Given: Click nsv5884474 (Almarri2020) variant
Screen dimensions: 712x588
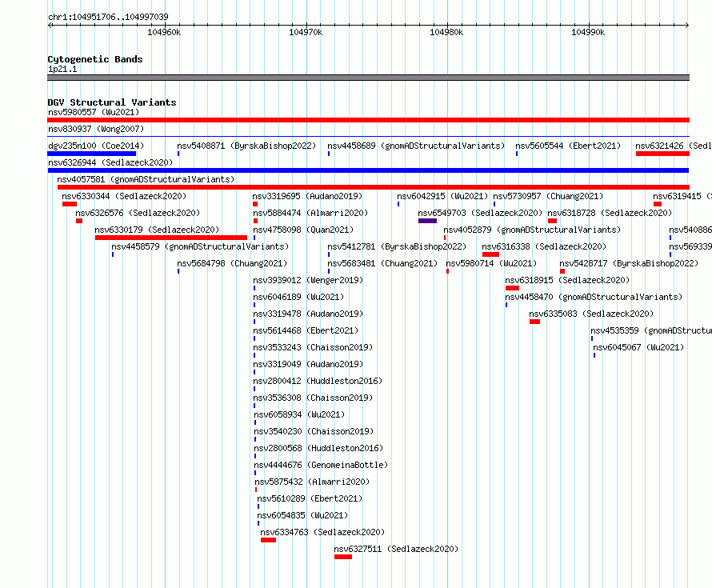Looking at the screenshot, I should [310, 213].
